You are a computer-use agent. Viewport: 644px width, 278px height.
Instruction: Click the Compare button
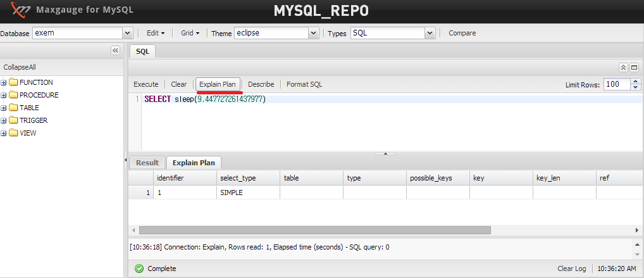(x=462, y=33)
